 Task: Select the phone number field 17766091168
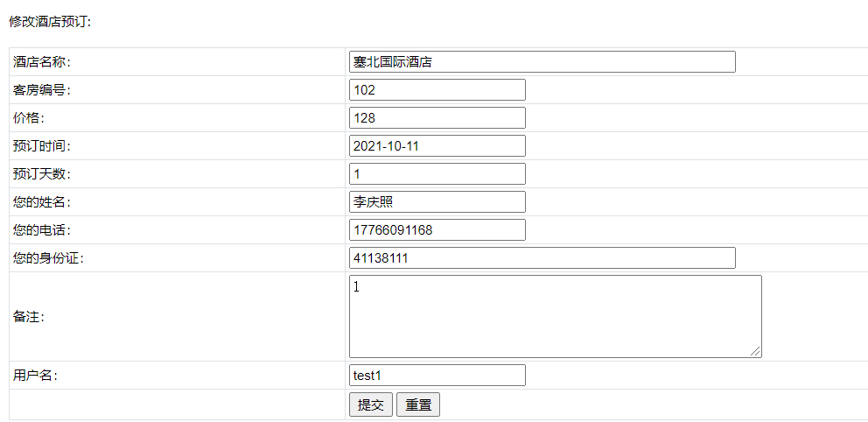437,230
